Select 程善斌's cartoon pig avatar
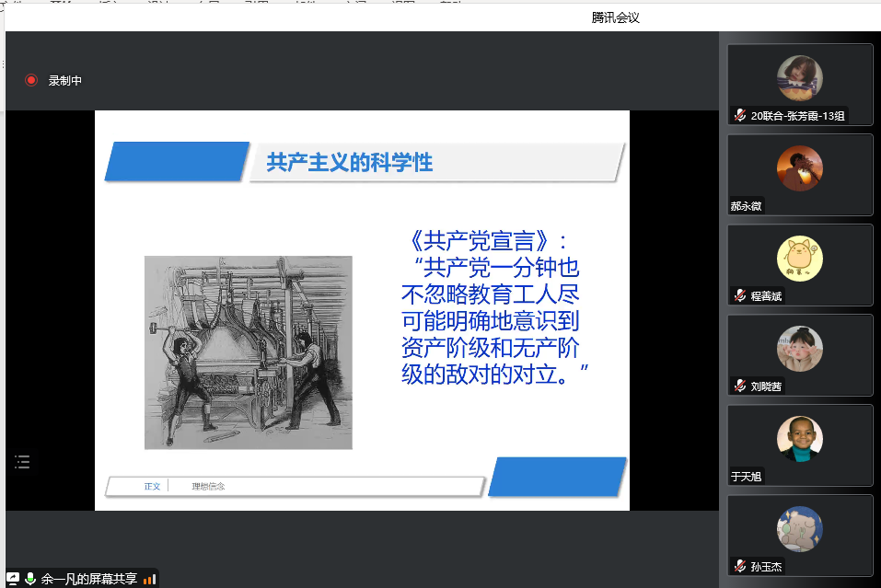This screenshot has height=588, width=881. coord(799,259)
